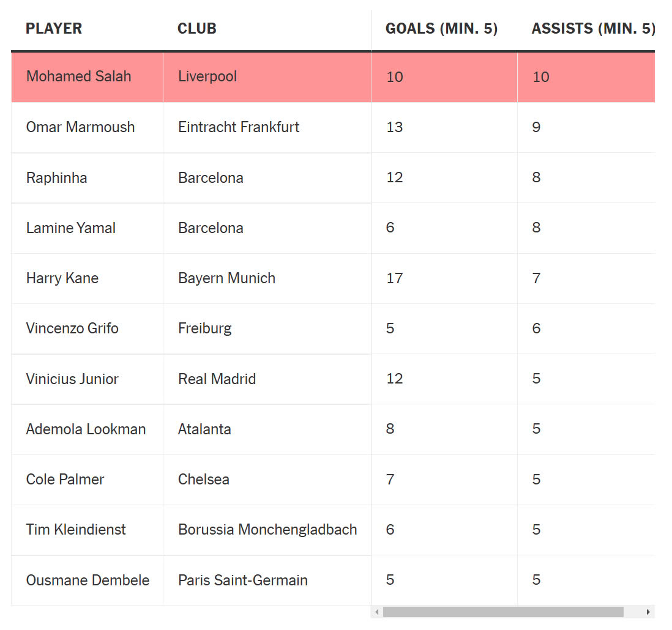672x630 pixels.
Task: Select the Paris Saint-Germain club cell
Action: tap(243, 580)
